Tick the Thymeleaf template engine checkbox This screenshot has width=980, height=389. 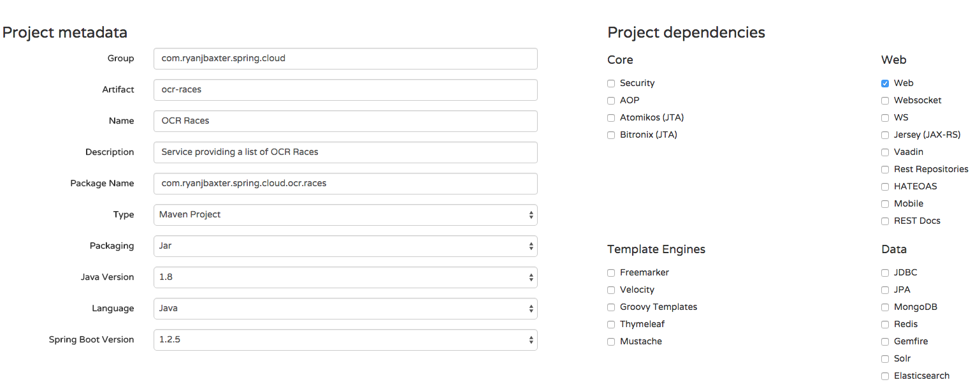[x=611, y=325]
